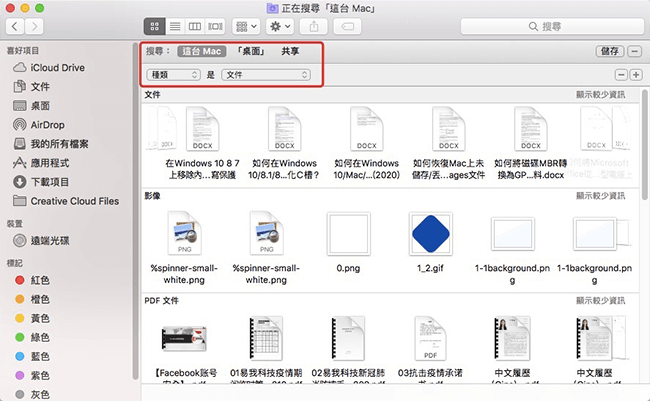Image resolution: width=650 pixels, height=401 pixels.
Task: Select 01易我科技疫情期 PDF file
Action: click(x=266, y=350)
